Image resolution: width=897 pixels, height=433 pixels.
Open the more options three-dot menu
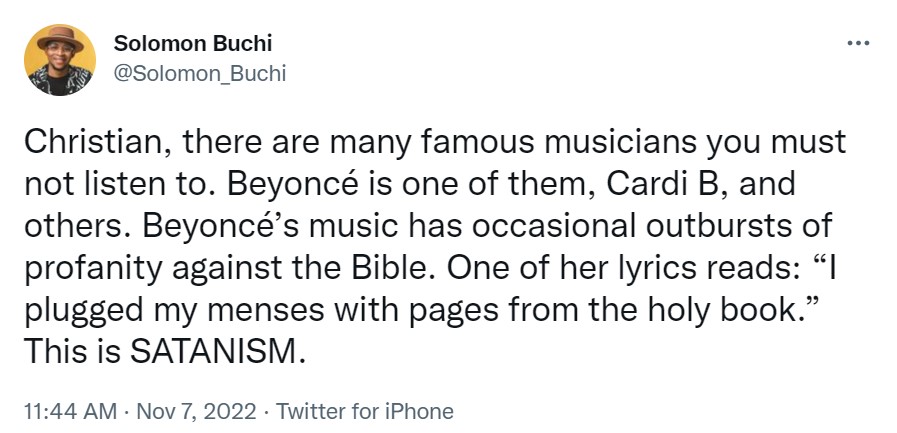[x=858, y=44]
